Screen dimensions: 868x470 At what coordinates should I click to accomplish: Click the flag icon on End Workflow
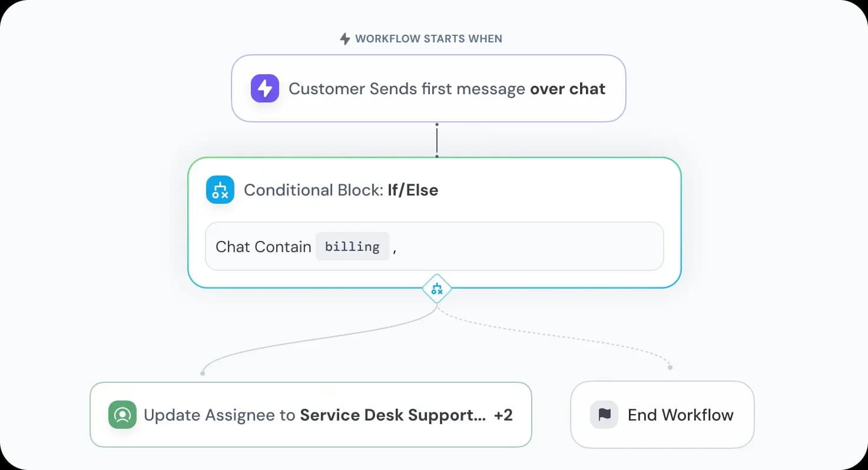pyautogui.click(x=604, y=415)
